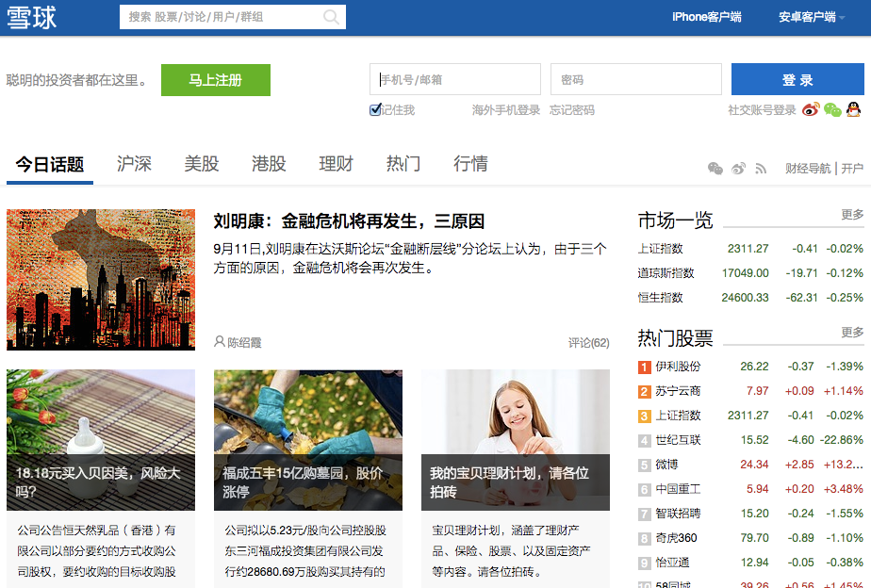Open the 美股 tab

tap(202, 164)
